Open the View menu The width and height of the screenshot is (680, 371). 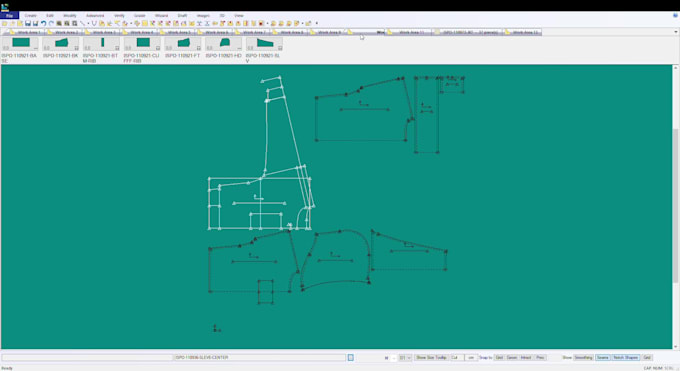click(x=239, y=16)
